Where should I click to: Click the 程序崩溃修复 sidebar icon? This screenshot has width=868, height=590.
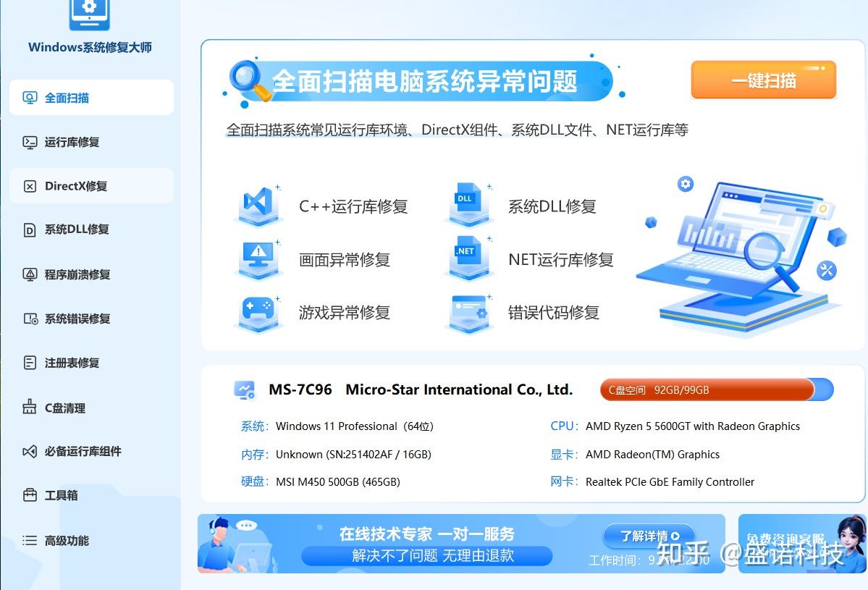pyautogui.click(x=30, y=274)
